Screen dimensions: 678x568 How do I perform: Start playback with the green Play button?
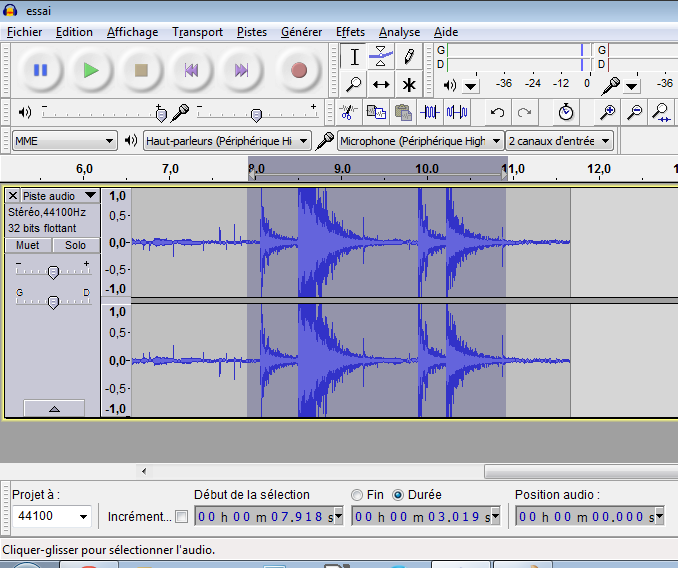[x=91, y=70]
